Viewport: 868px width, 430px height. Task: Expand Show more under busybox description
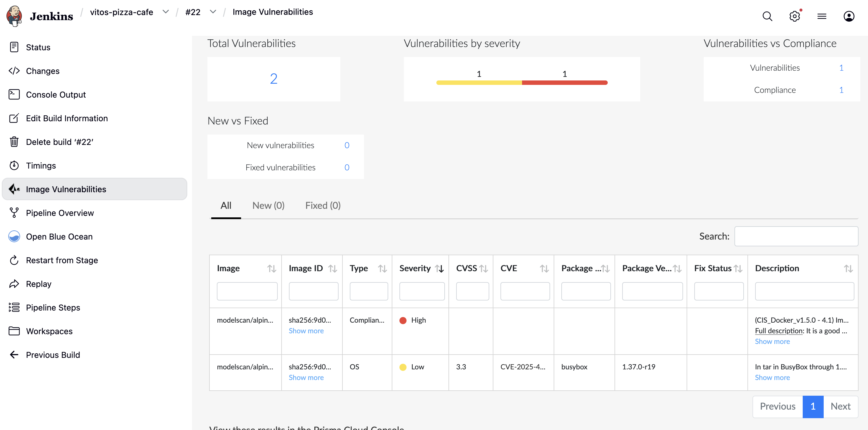click(x=772, y=377)
